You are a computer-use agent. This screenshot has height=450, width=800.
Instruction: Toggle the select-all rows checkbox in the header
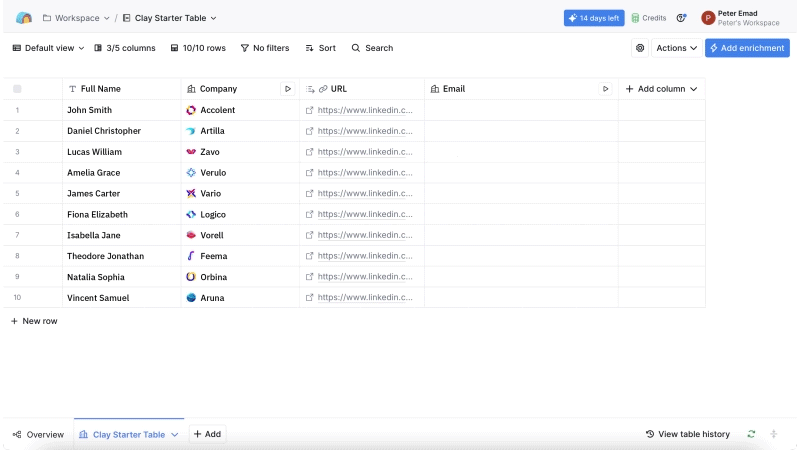pos(17,89)
